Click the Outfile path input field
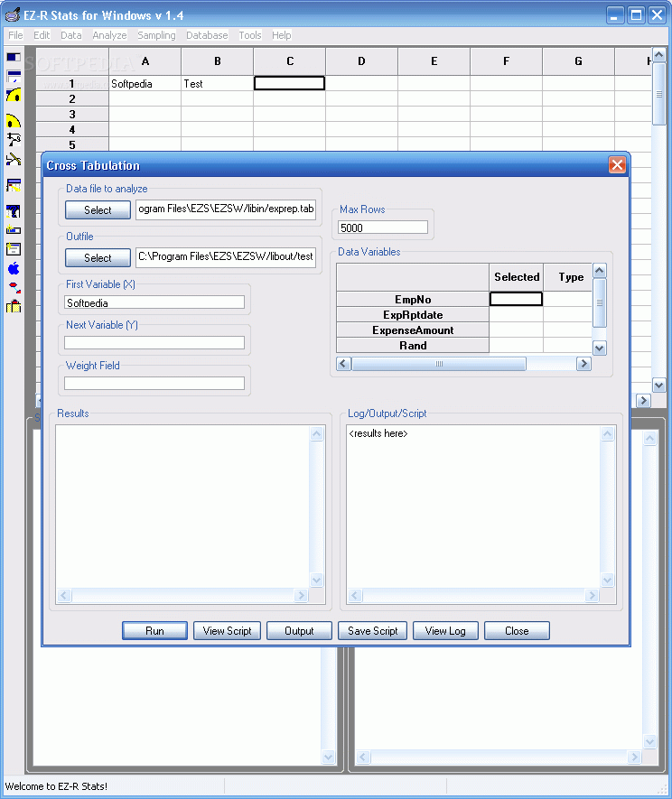This screenshot has width=672, height=799. 226,256
